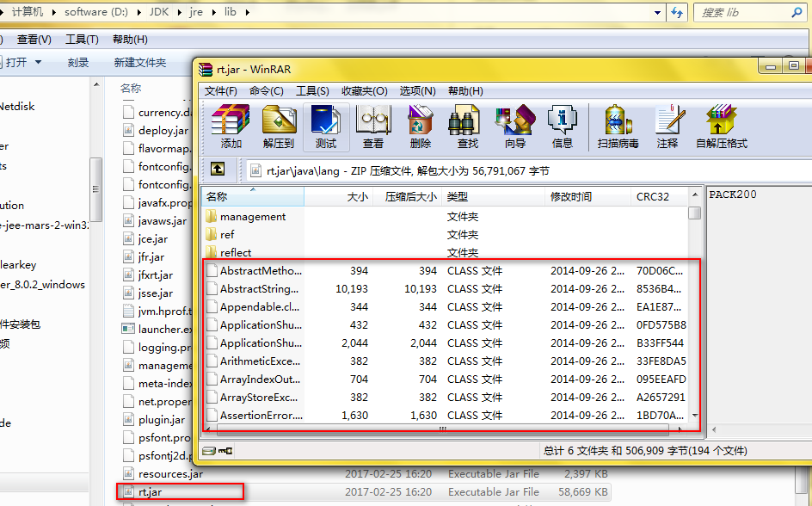Viewport: 812px width, 506px height.
Task: Click the search magnifier icon in Explorer
Action: click(x=797, y=12)
